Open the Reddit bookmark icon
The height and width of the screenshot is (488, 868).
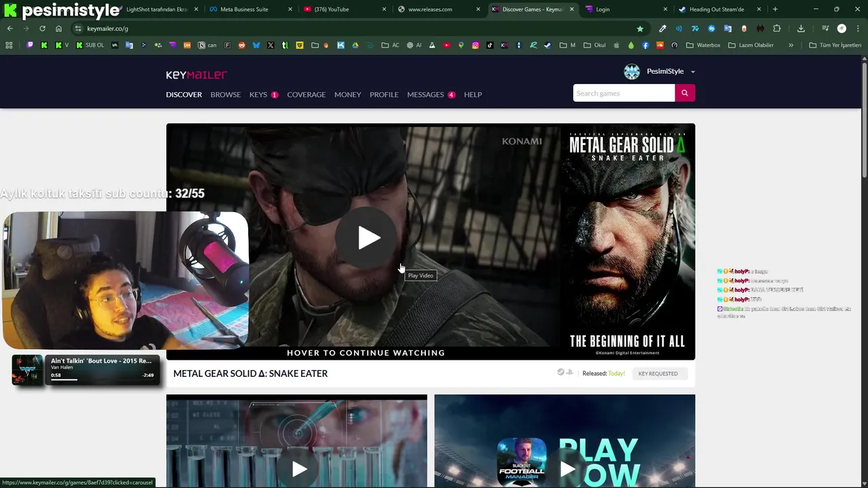click(241, 45)
